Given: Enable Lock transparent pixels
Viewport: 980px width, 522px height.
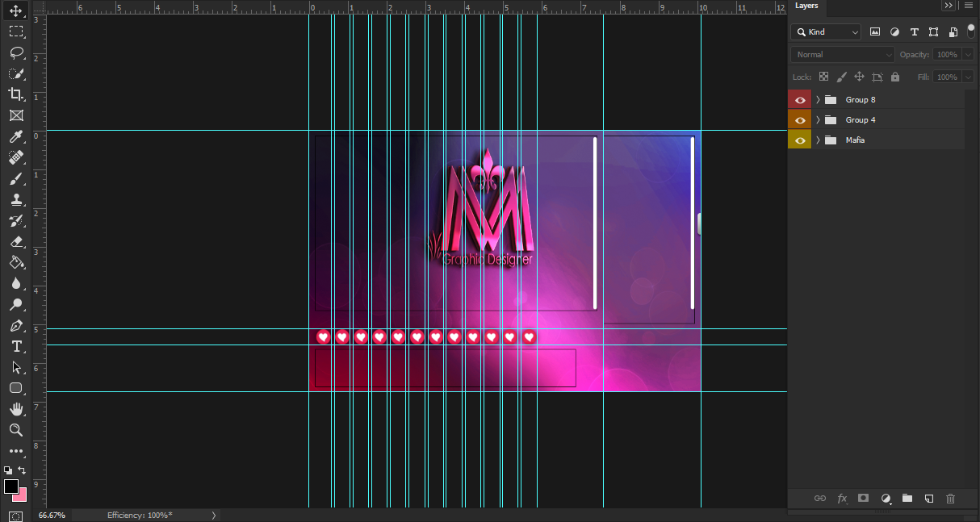Looking at the screenshot, I should (823, 76).
